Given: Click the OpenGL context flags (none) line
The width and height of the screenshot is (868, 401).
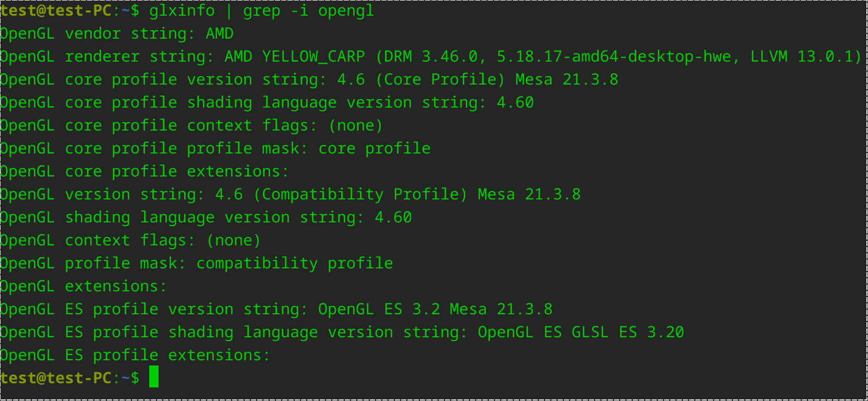Looking at the screenshot, I should coord(130,240).
